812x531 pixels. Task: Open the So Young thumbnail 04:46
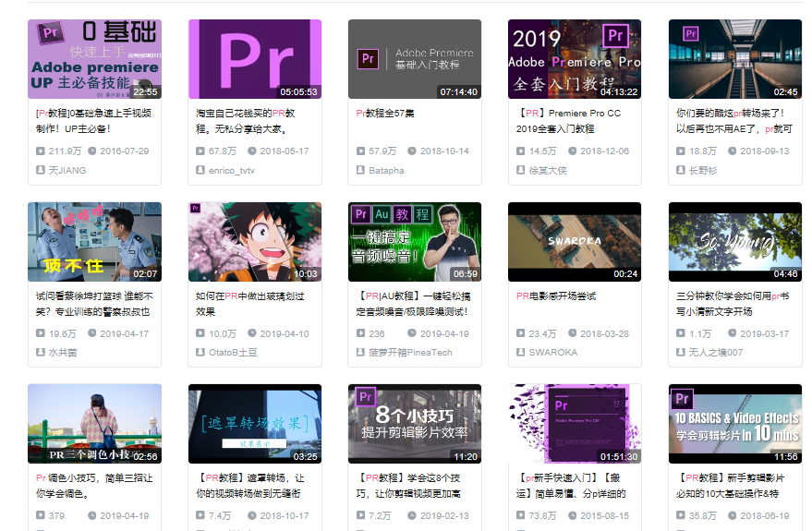point(734,242)
